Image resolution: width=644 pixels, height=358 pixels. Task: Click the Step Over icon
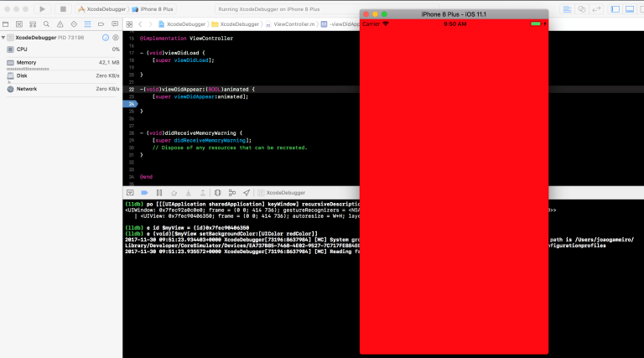174,193
